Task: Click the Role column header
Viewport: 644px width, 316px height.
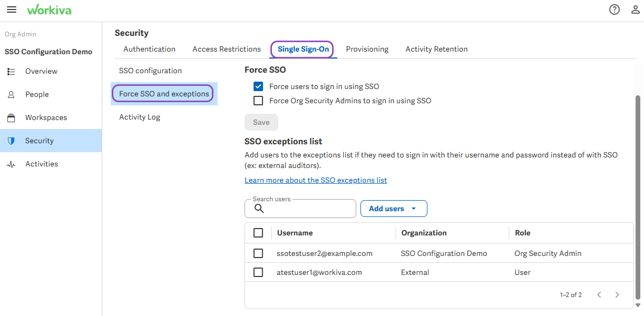Action: pos(523,233)
